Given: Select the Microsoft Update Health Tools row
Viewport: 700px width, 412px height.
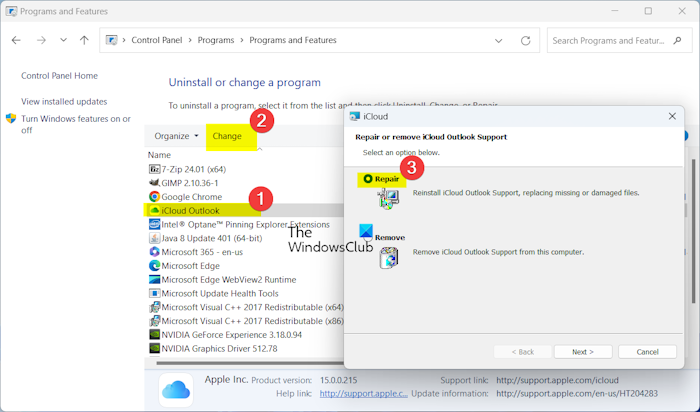Looking at the screenshot, I should (x=244, y=293).
